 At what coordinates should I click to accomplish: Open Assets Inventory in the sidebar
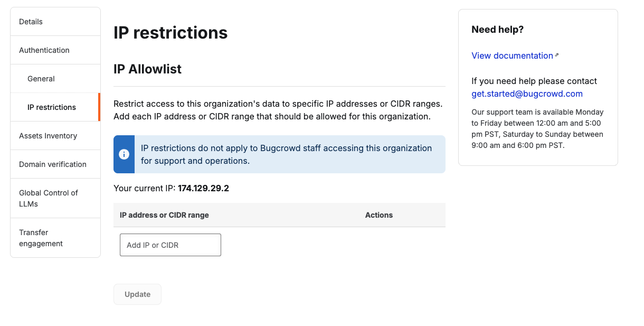click(x=55, y=136)
